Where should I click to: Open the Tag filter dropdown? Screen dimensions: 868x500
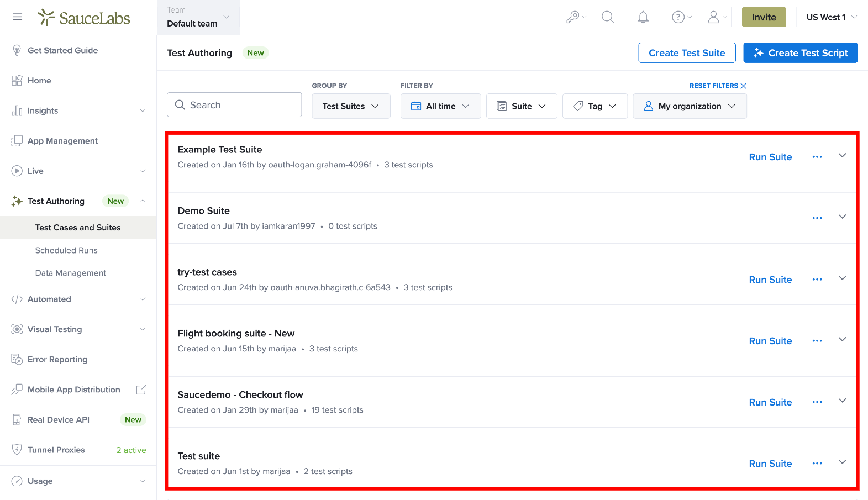(595, 106)
